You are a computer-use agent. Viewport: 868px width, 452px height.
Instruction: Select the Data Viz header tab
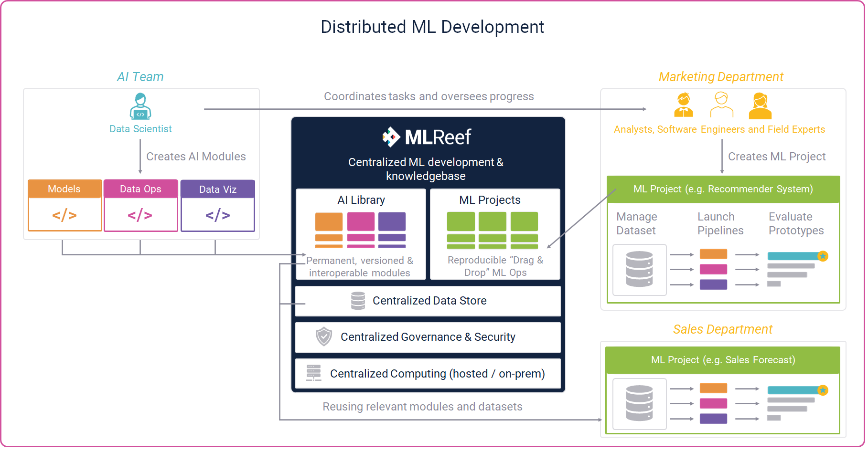click(218, 189)
